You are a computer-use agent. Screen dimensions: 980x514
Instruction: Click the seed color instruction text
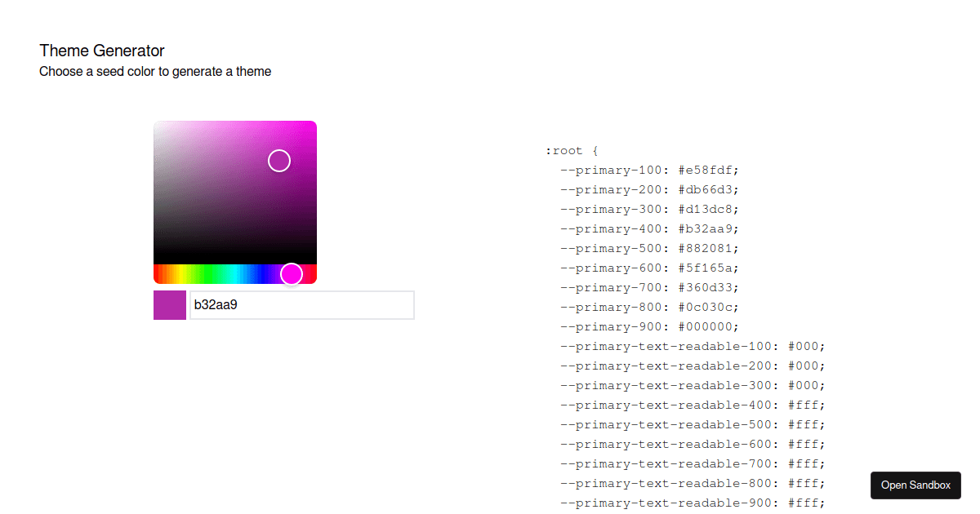point(154,71)
